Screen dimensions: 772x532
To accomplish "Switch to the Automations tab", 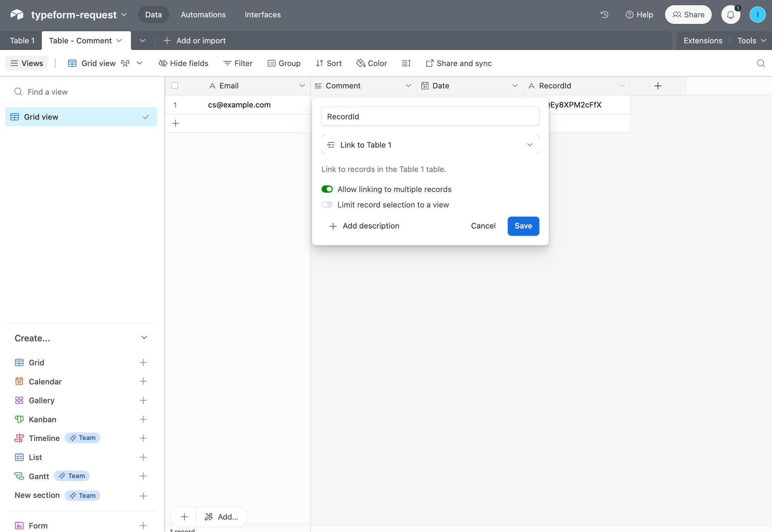I will pos(203,15).
